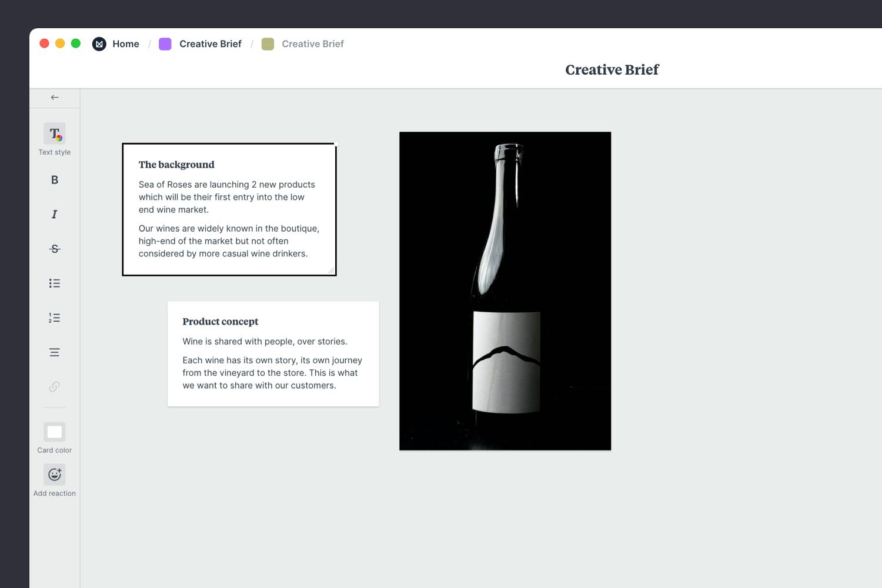The image size is (882, 588).
Task: Select the Text style tool
Action: (54, 134)
